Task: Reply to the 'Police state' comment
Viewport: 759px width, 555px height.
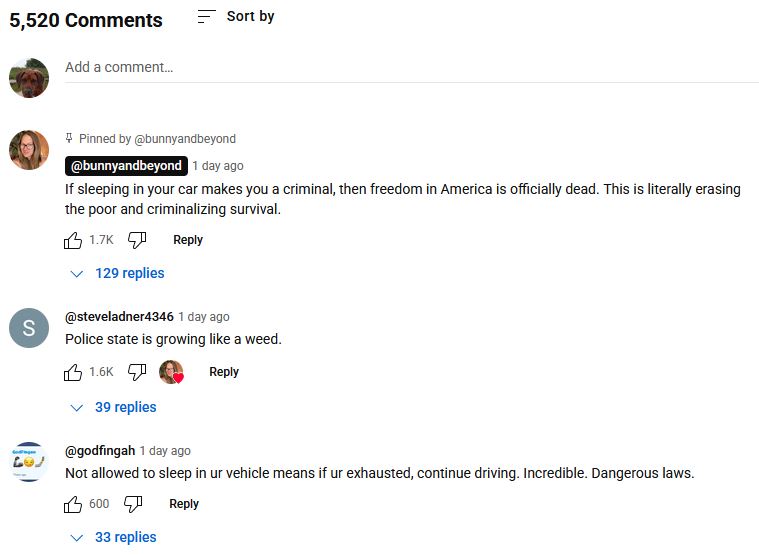Action: [224, 372]
